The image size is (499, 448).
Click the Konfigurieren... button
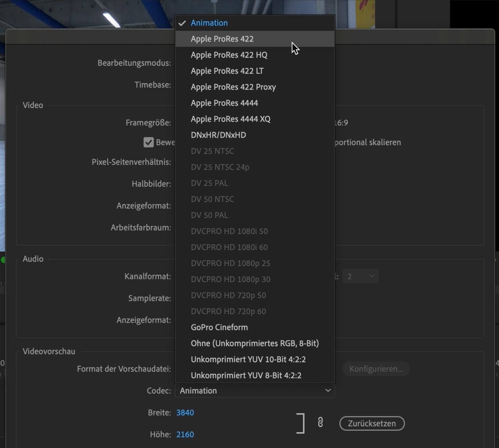(376, 369)
